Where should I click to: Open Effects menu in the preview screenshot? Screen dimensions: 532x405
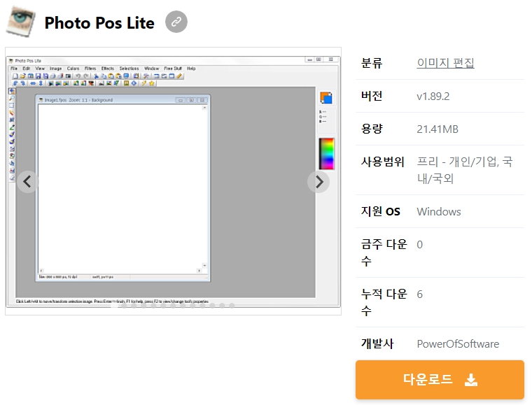[108, 69]
